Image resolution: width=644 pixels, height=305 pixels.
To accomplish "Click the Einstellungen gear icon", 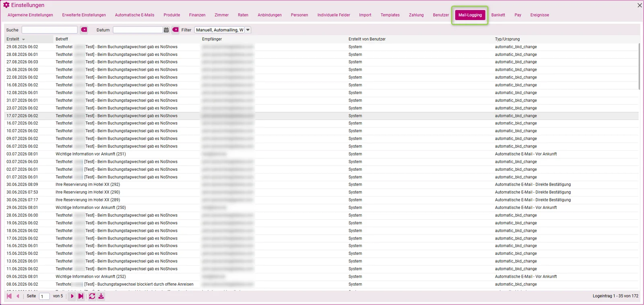I will click(6, 5).
